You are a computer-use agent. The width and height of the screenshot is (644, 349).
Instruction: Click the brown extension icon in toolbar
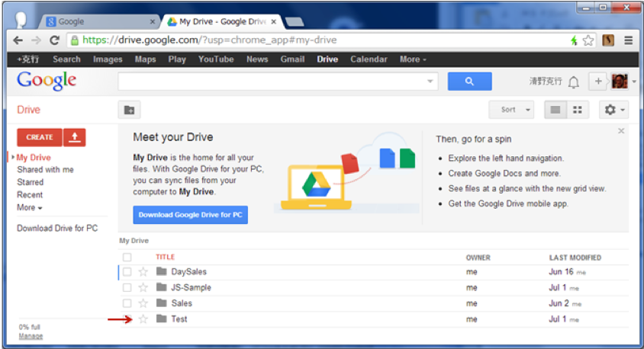click(x=608, y=40)
